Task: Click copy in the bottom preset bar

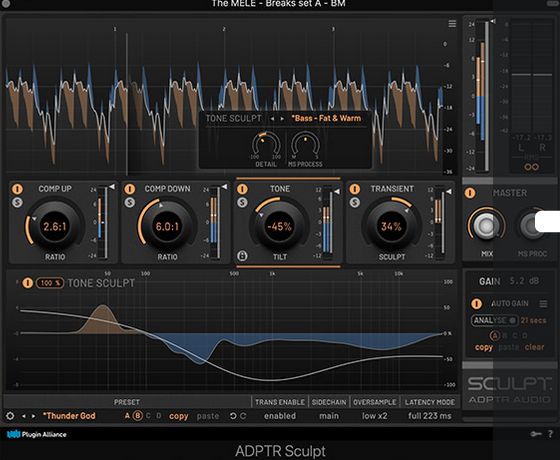Action: click(179, 416)
